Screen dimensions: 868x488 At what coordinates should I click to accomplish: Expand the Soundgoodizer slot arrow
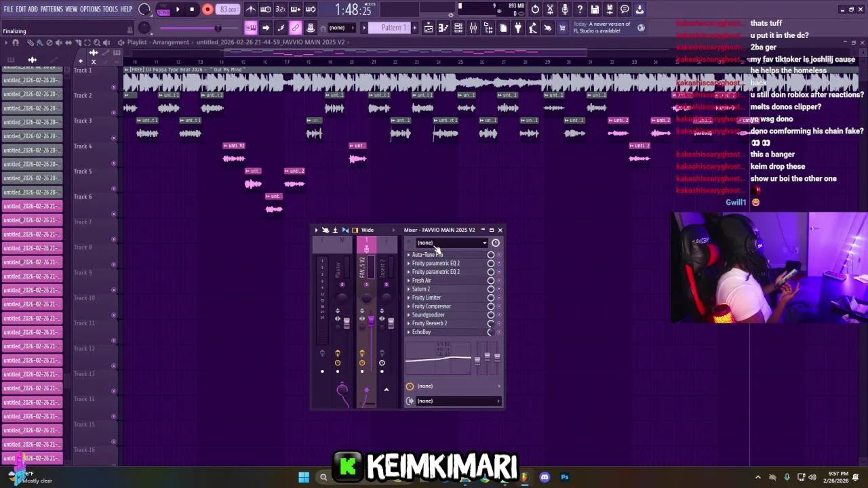408,315
